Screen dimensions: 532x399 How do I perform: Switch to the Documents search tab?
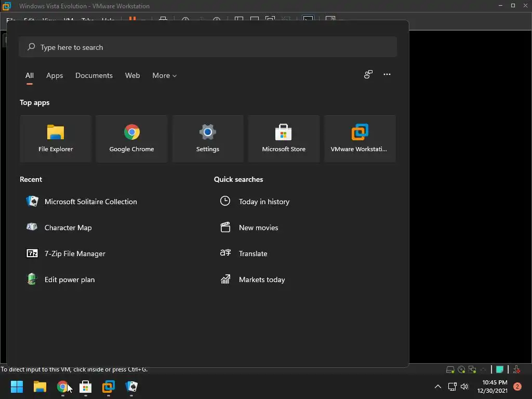pos(94,76)
